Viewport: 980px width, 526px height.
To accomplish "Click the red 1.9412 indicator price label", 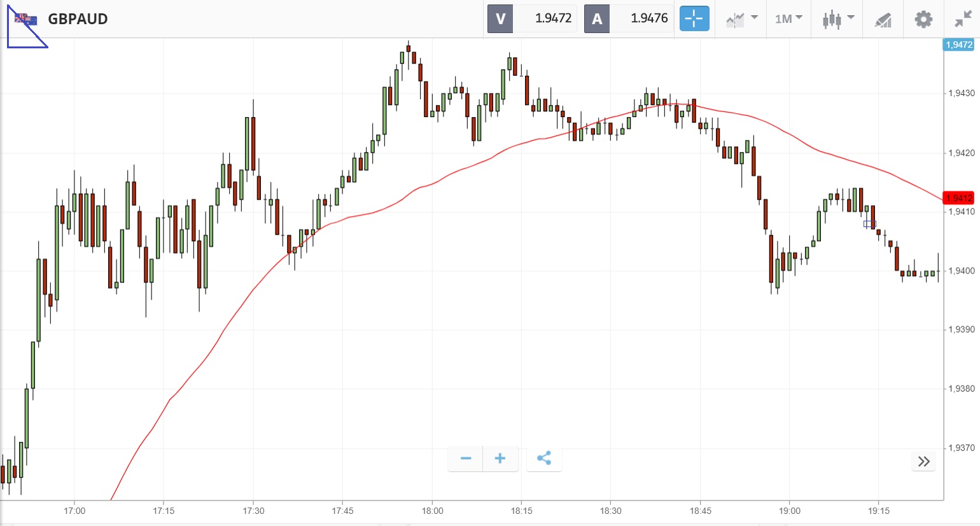I will [958, 198].
